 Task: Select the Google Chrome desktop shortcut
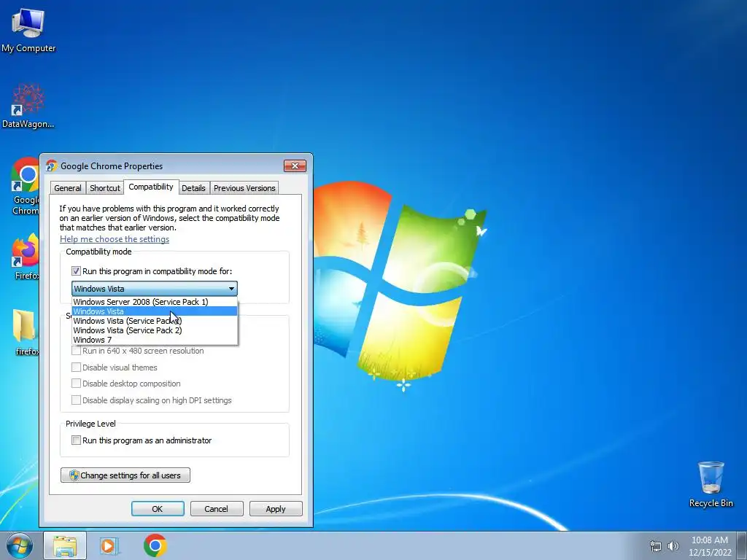coord(26,186)
